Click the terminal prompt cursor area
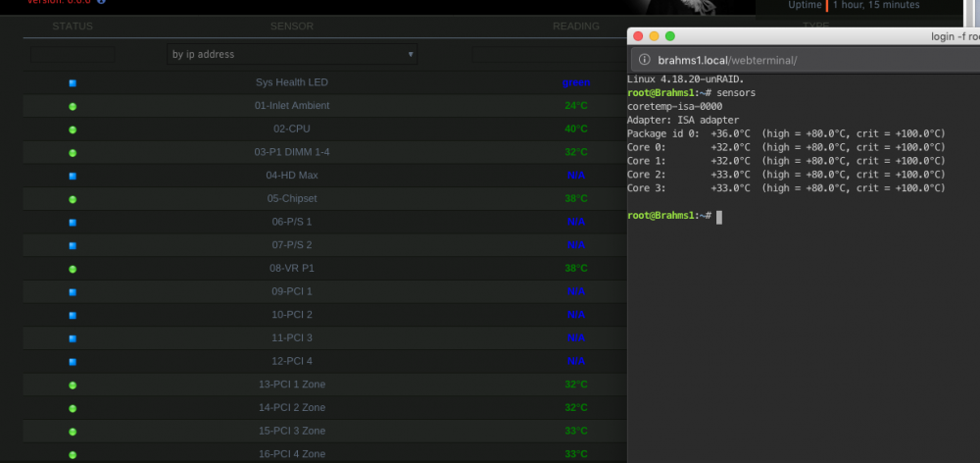The image size is (980, 463). coord(719,217)
